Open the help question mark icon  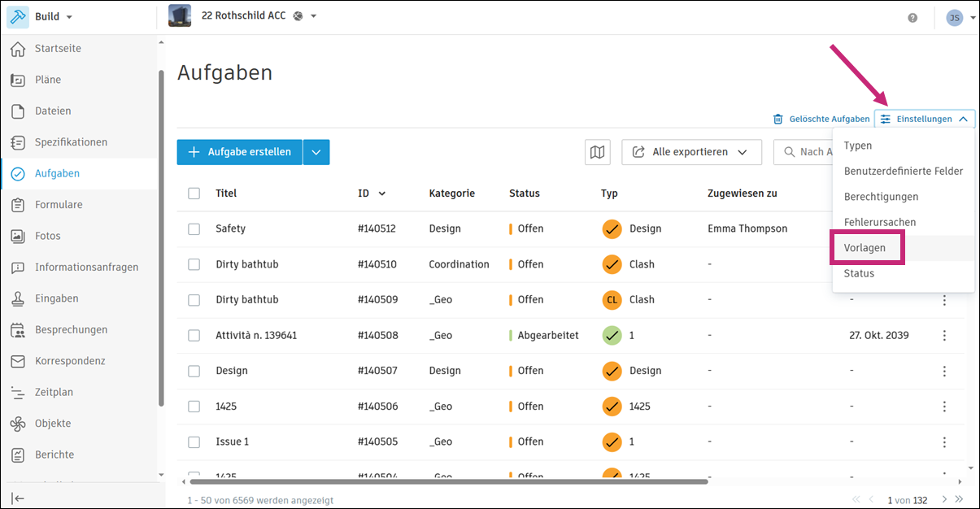(x=912, y=17)
